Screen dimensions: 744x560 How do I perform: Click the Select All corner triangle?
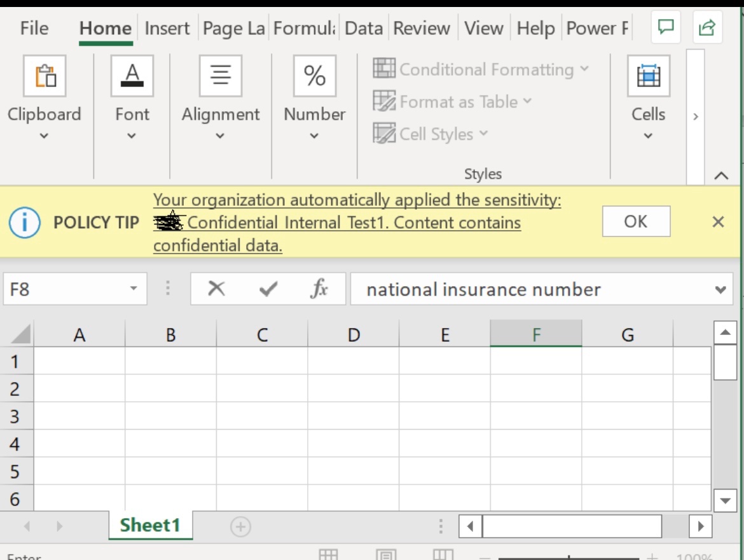(x=20, y=333)
